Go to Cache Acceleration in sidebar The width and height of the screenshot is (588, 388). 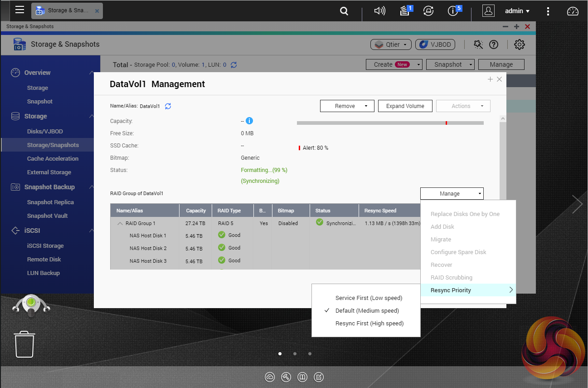click(x=53, y=159)
